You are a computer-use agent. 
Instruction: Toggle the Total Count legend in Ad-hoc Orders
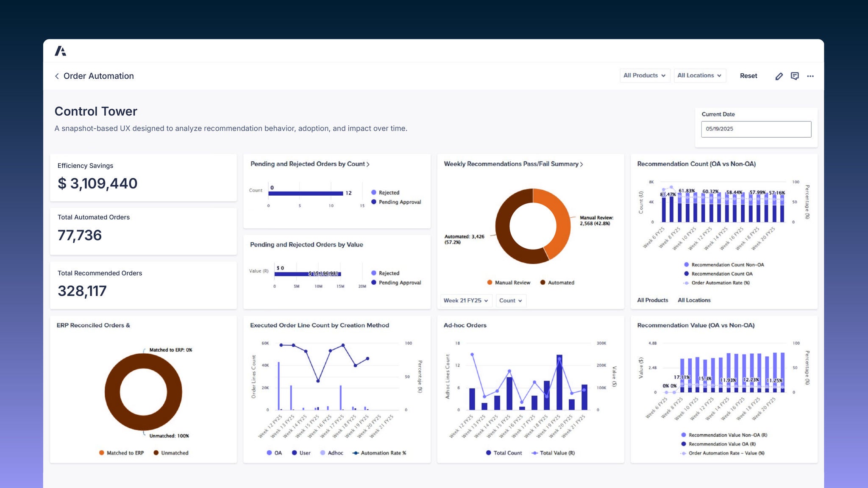pos(504,453)
